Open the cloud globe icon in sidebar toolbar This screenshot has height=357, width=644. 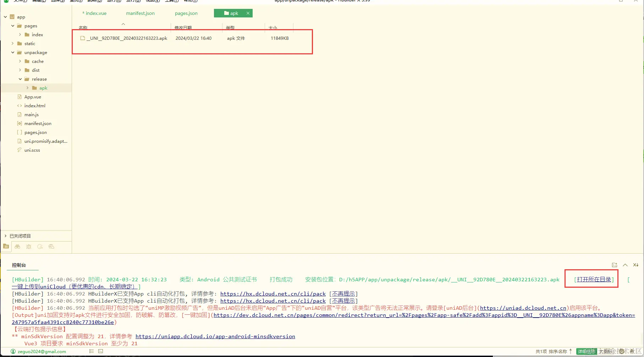point(51,247)
